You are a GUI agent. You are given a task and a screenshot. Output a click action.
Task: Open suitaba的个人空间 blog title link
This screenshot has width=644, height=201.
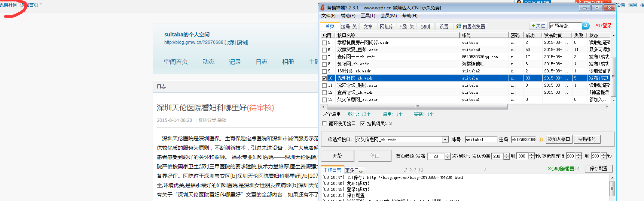click(187, 34)
